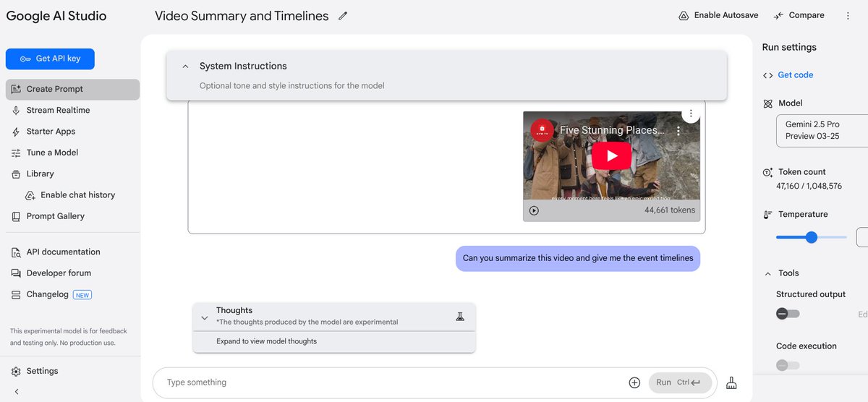Open the Compare mode

(799, 15)
